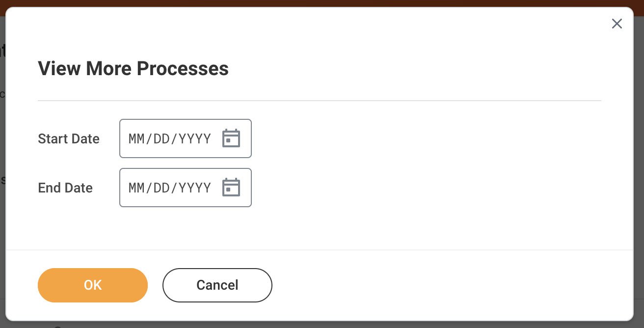Screen dimensions: 644x328
Task: Focus the MM/DD/YYYY field next to Start Date
Action: (x=169, y=138)
